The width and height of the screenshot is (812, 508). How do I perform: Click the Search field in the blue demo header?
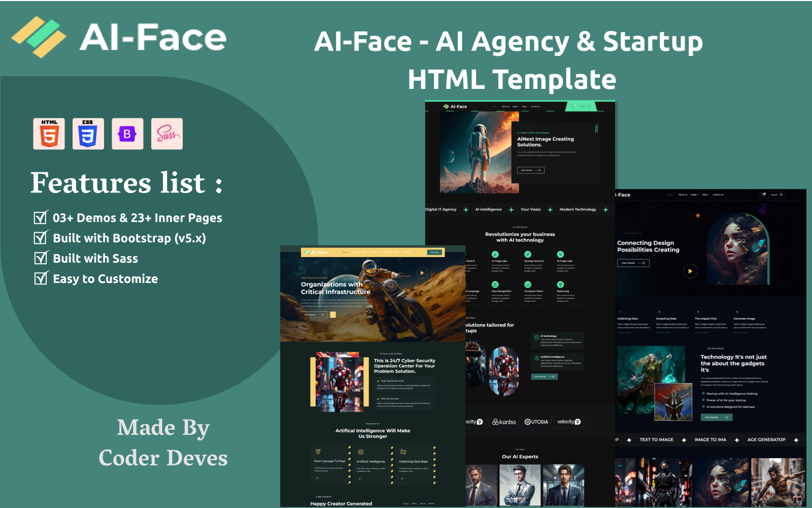pos(775,195)
